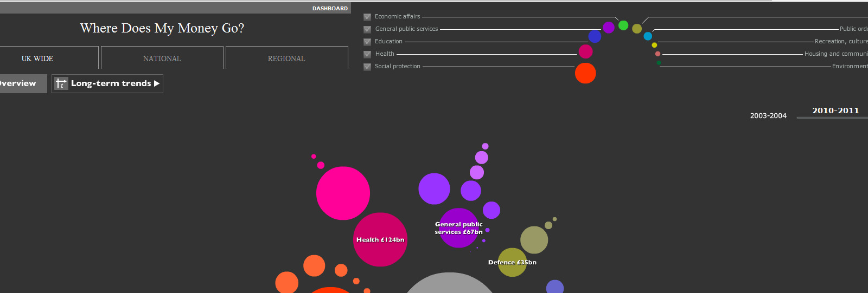Click the Recreation, culture legend label

point(841,41)
